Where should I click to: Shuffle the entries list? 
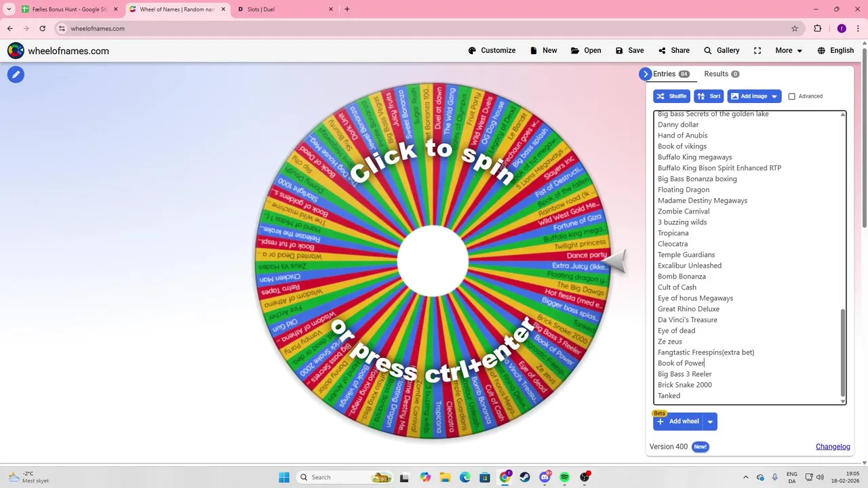(x=671, y=96)
